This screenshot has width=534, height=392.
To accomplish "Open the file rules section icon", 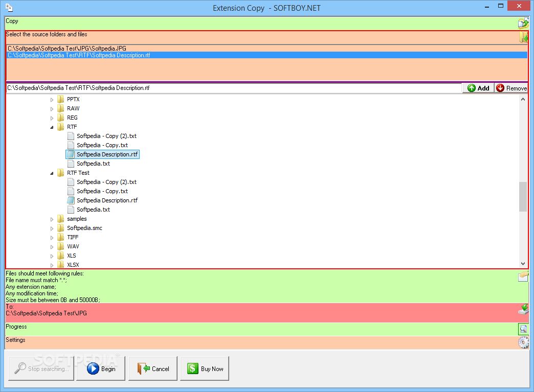I will pos(523,276).
